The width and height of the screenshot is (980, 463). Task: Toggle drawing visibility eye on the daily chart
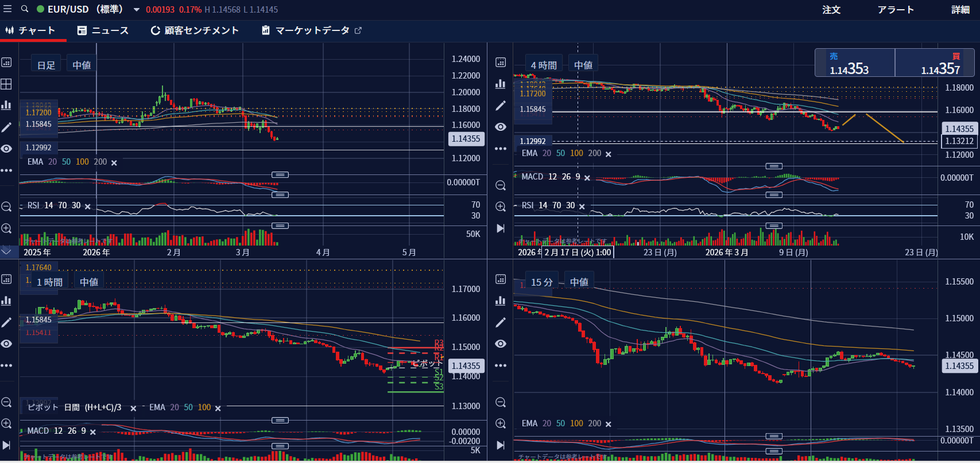pyautogui.click(x=6, y=149)
